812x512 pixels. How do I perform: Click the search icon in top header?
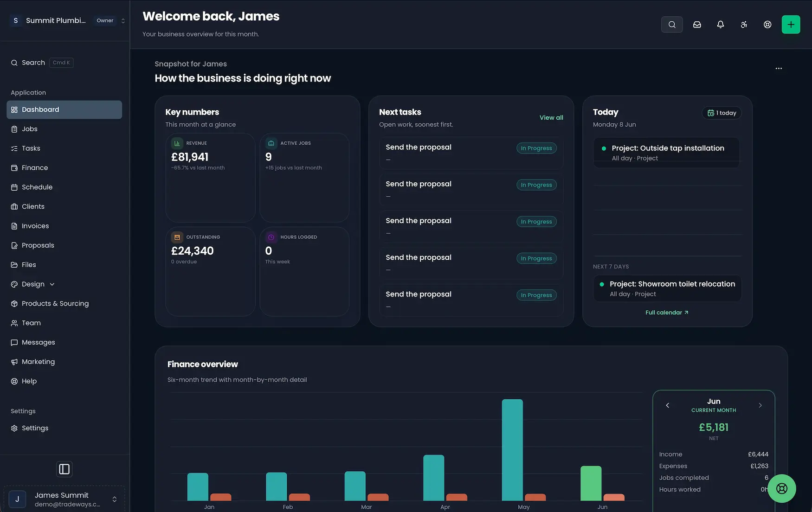pyautogui.click(x=672, y=25)
